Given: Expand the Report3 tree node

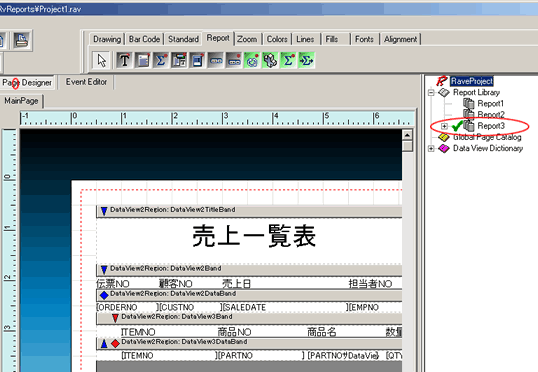Looking at the screenshot, I should coord(444,126).
